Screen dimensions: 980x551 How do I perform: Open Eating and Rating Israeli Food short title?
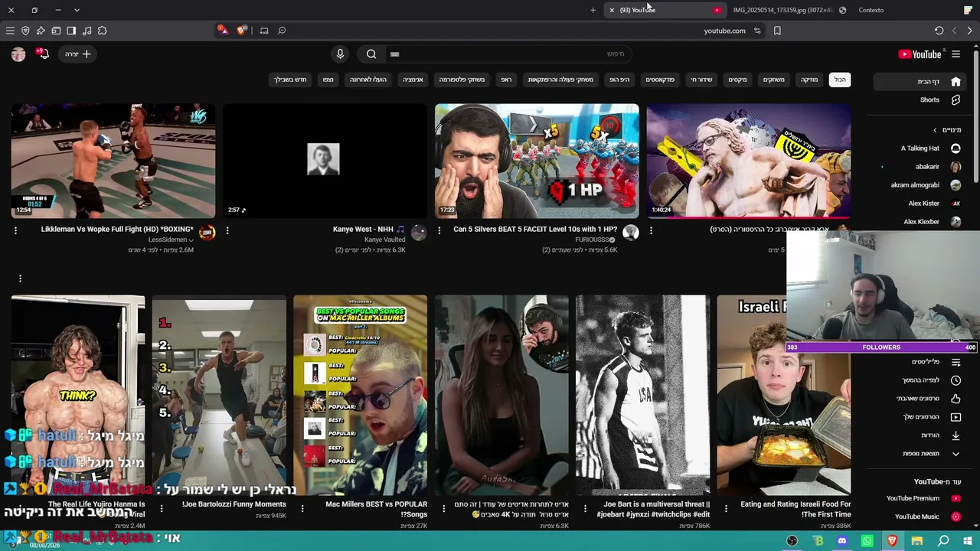(x=795, y=509)
